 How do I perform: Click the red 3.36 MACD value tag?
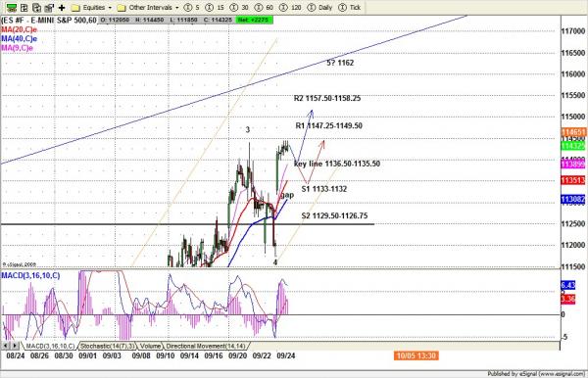pyautogui.click(x=568, y=299)
